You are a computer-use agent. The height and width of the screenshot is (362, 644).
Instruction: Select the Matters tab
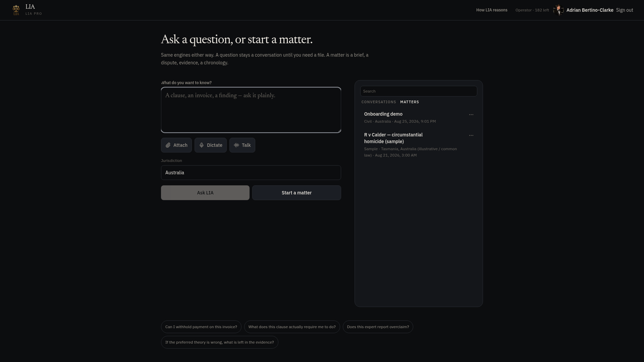410,102
